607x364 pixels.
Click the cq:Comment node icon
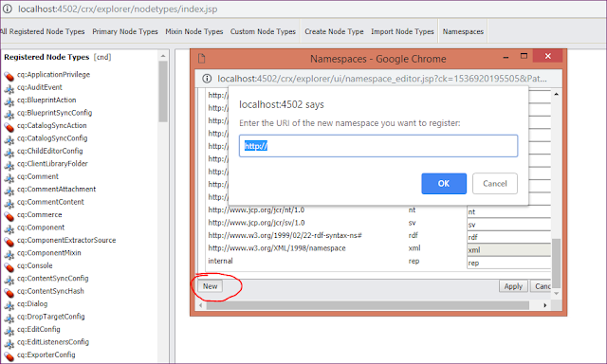(9, 178)
